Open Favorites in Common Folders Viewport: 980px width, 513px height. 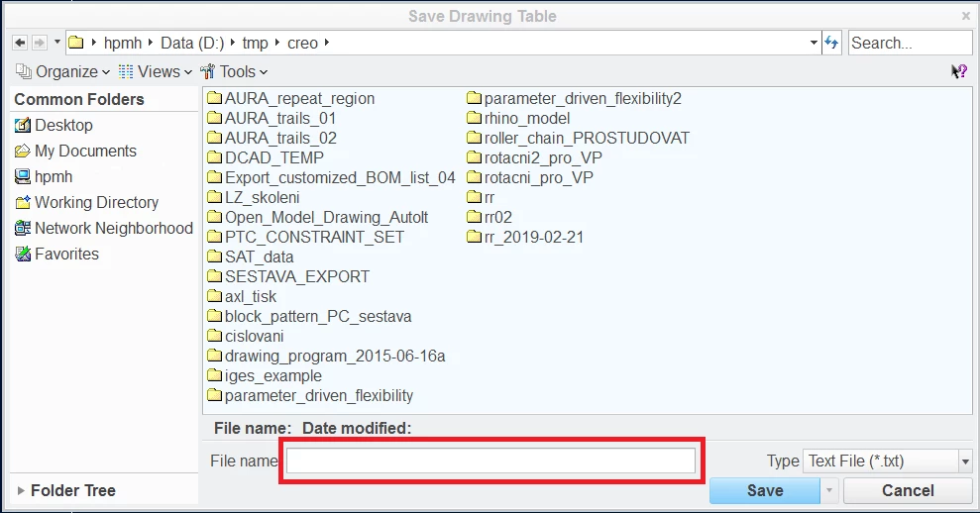[56, 254]
